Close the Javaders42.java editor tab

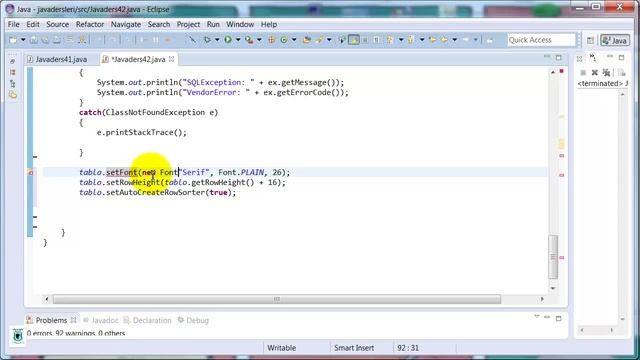(x=171, y=59)
